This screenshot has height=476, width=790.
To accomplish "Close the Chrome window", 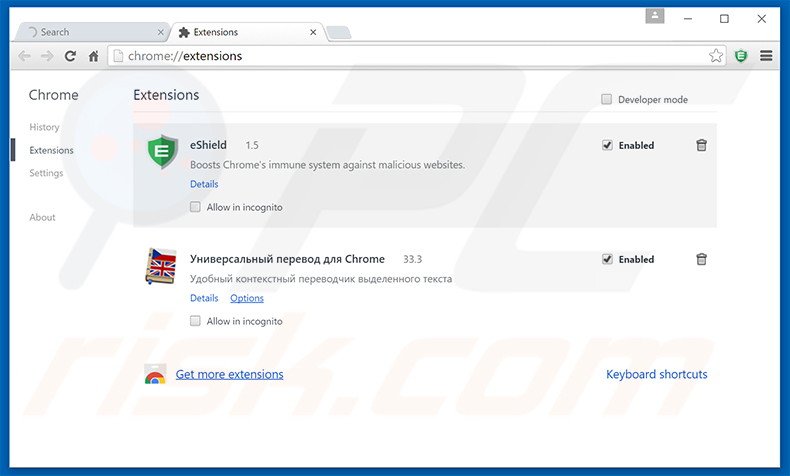I will tap(762, 19).
